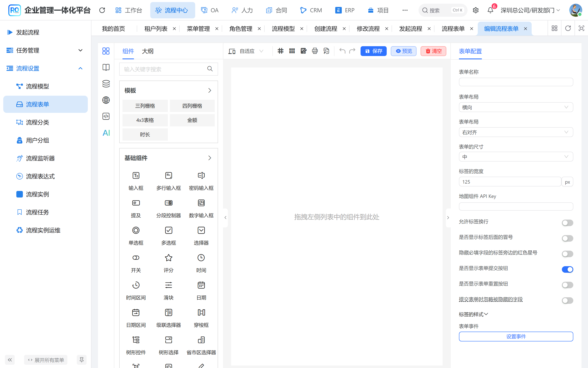The image size is (588, 368).
Task: Pick the 输入框 component icon
Action: point(136,175)
